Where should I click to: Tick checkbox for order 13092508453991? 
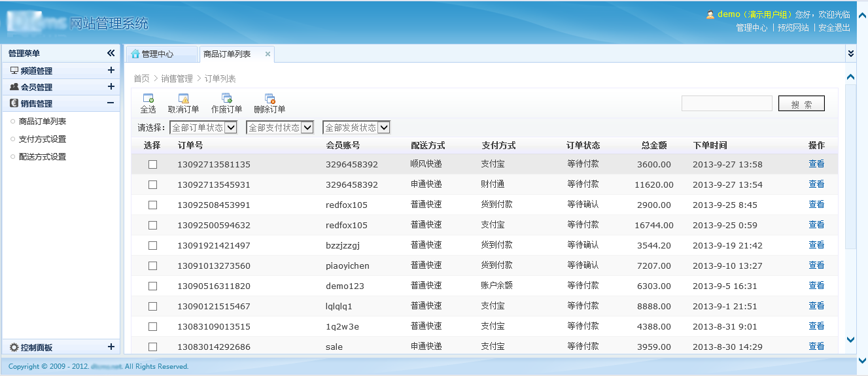click(152, 205)
